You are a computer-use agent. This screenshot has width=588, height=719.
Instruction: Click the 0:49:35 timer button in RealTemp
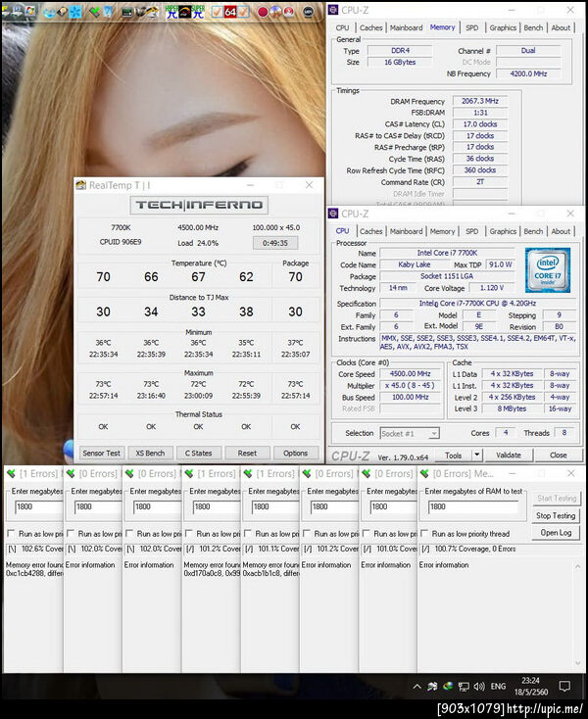275,243
